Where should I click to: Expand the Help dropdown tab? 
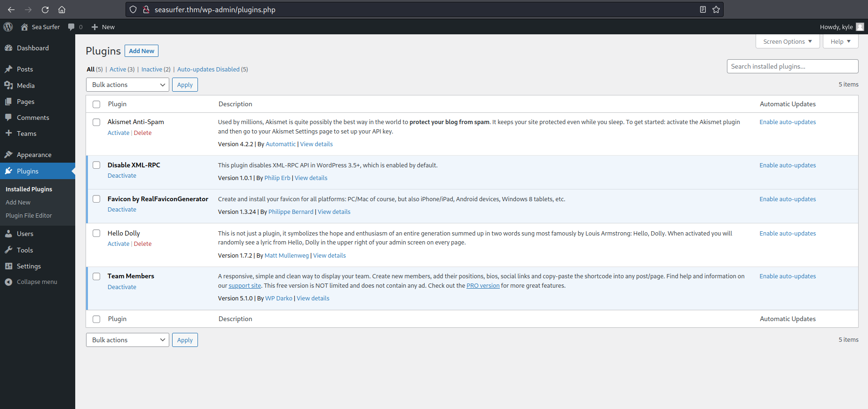point(840,41)
